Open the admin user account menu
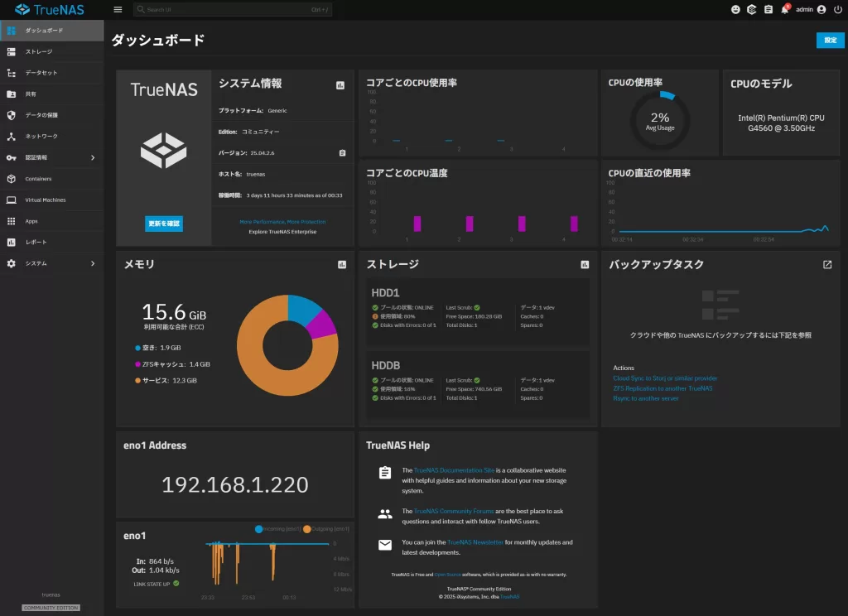848x616 pixels. coord(811,10)
